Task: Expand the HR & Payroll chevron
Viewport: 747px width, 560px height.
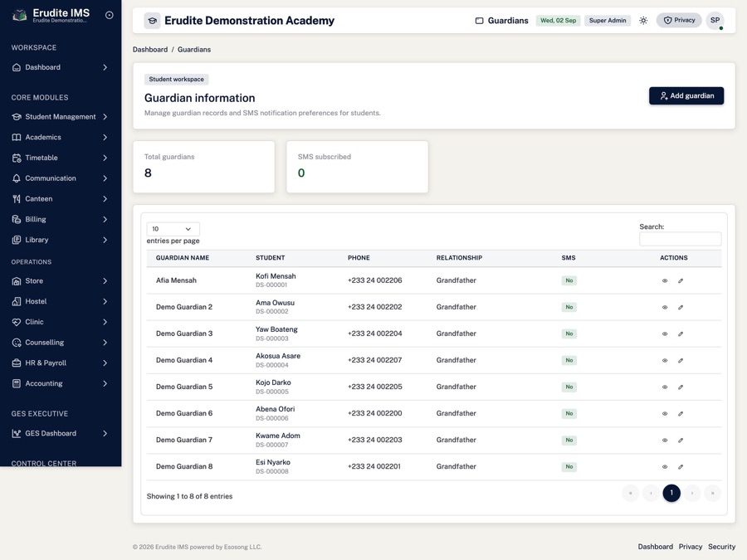Action: (x=105, y=363)
